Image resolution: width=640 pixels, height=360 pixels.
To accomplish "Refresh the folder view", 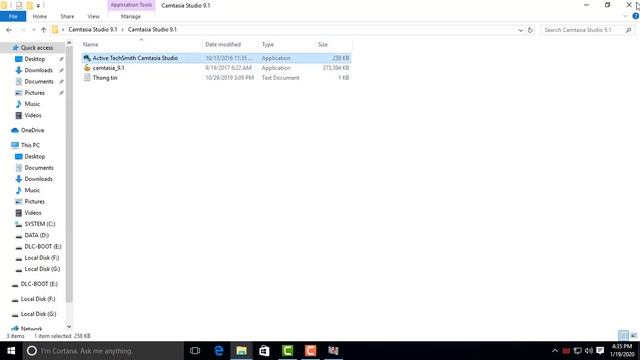I will pyautogui.click(x=530, y=30).
